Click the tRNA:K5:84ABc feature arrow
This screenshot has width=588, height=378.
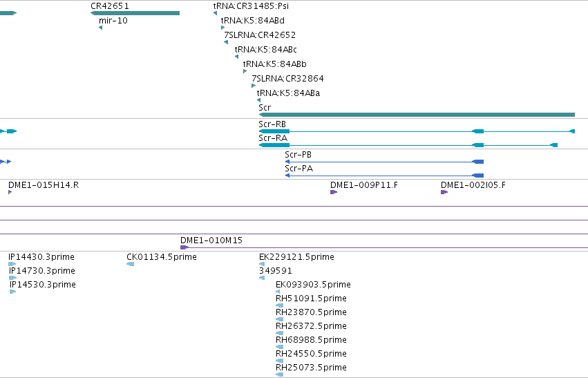[x=236, y=57]
